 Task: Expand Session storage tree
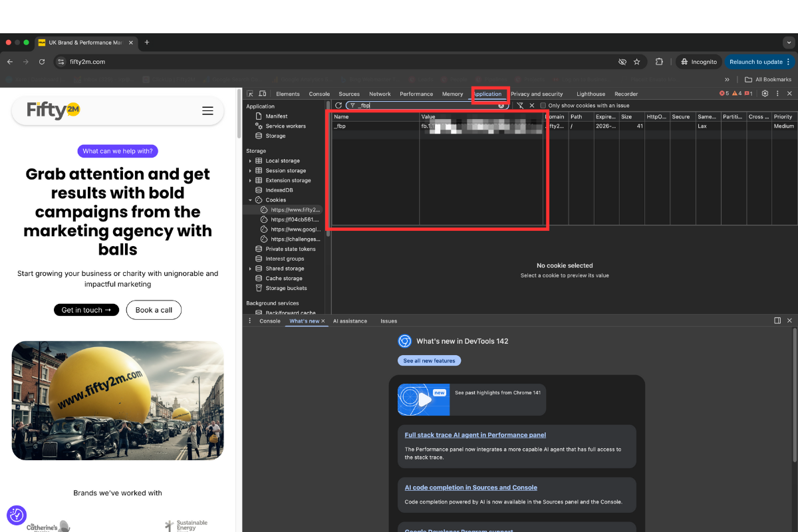[x=250, y=171]
